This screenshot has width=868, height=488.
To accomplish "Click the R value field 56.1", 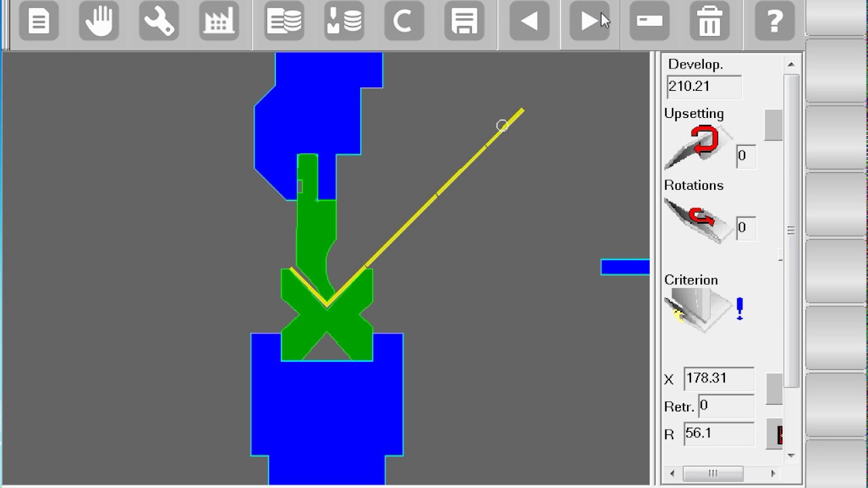I will point(719,434).
